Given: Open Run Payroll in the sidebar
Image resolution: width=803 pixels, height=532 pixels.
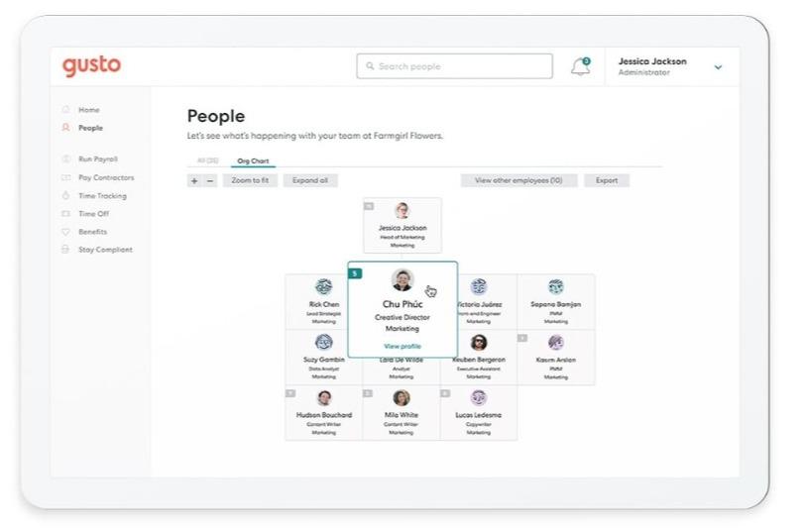Looking at the screenshot, I should (x=98, y=160).
